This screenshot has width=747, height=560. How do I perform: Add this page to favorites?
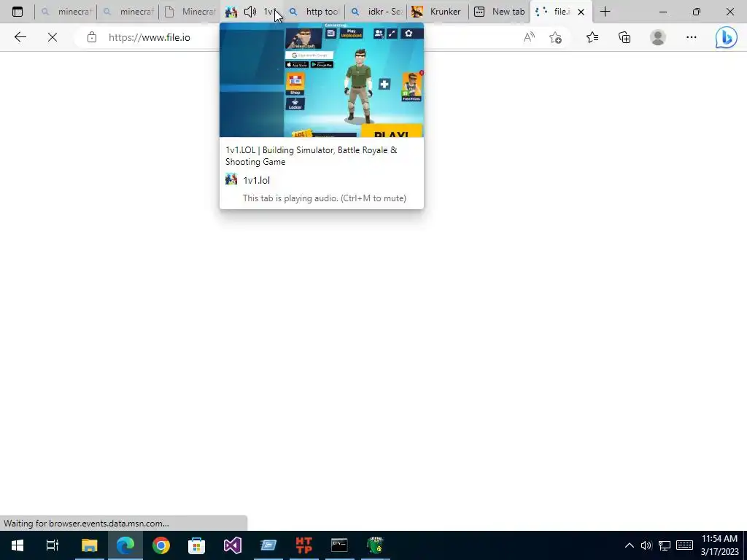tap(555, 37)
